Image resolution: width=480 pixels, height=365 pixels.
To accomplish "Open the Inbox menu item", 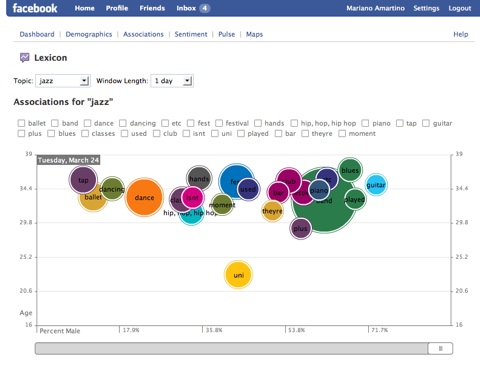I will pyautogui.click(x=186, y=8).
